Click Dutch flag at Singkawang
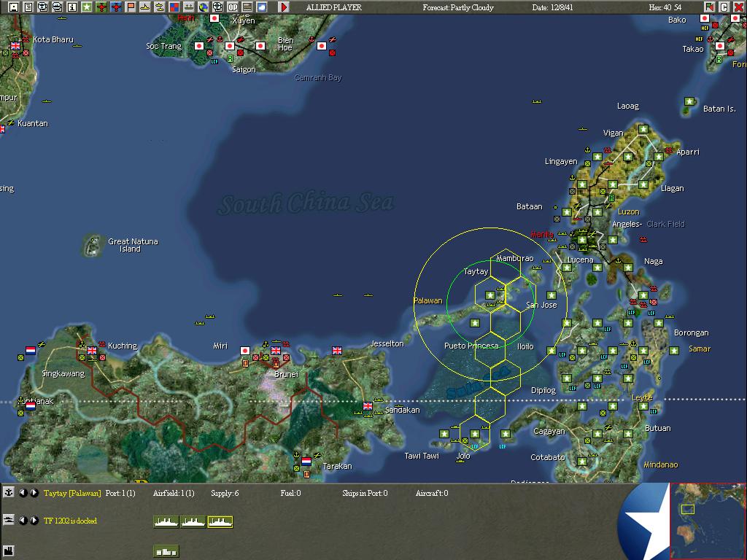 (x=31, y=351)
